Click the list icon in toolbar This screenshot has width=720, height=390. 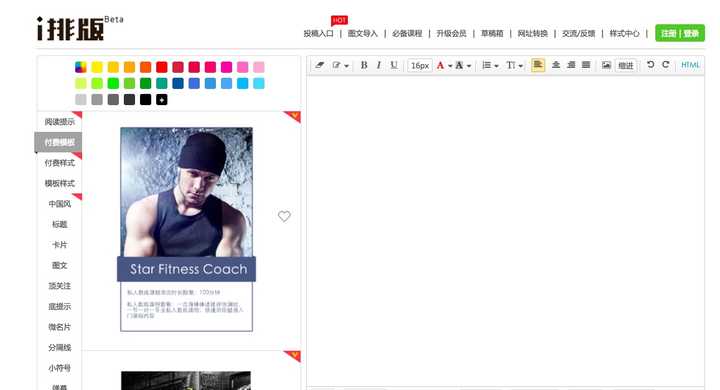coord(487,65)
